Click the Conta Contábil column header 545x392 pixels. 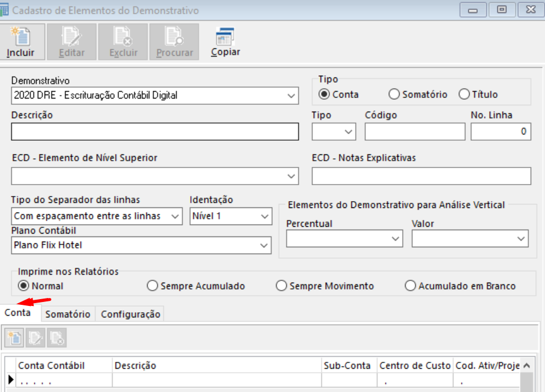64,366
